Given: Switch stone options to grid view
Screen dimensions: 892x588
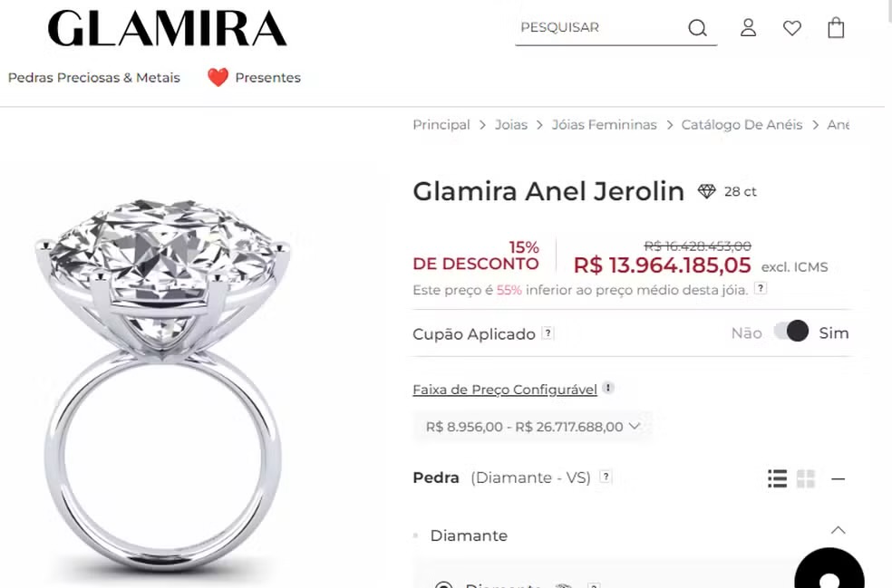Looking at the screenshot, I should tap(806, 478).
